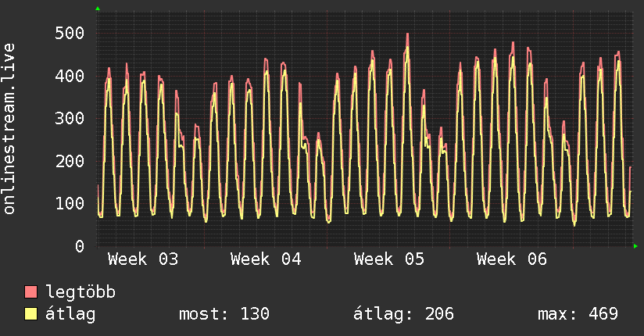Click the yellow átlag legend color square
The width and height of the screenshot is (644, 336).
click(x=31, y=314)
